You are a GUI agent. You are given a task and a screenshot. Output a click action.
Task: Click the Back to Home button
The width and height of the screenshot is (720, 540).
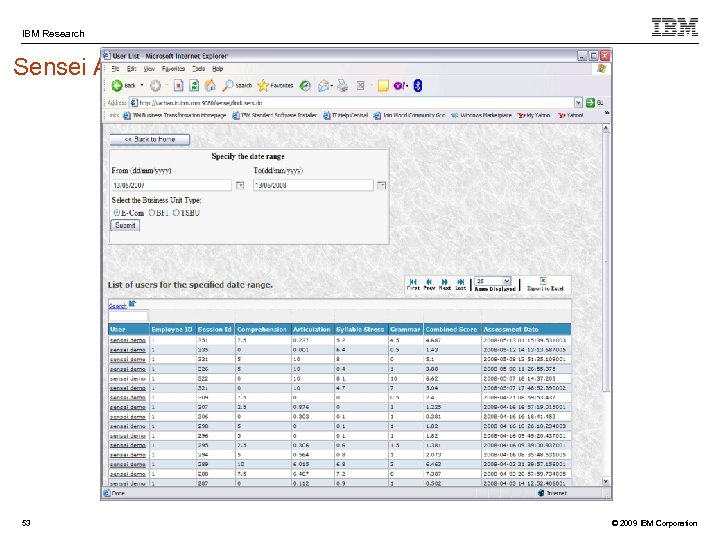150,139
